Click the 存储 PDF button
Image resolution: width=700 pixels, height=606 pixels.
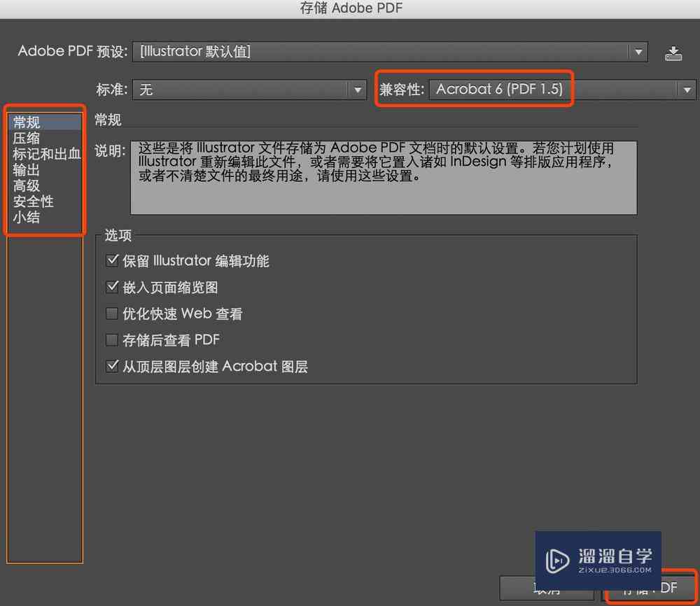click(x=650, y=588)
